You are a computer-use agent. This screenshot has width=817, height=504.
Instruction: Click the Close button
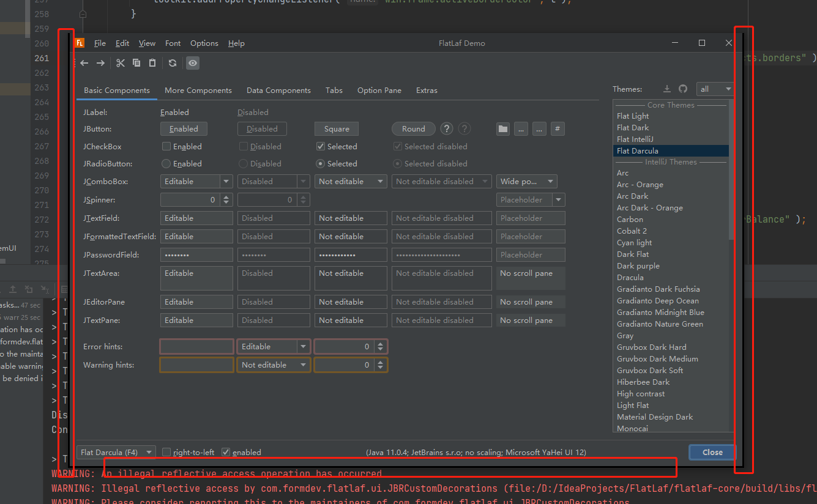point(712,452)
